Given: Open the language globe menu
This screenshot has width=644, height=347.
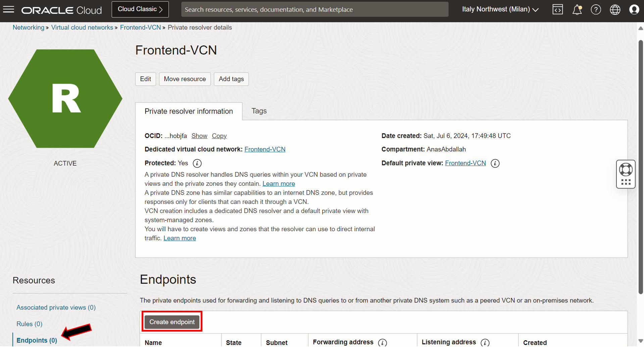Looking at the screenshot, I should click(x=615, y=9).
